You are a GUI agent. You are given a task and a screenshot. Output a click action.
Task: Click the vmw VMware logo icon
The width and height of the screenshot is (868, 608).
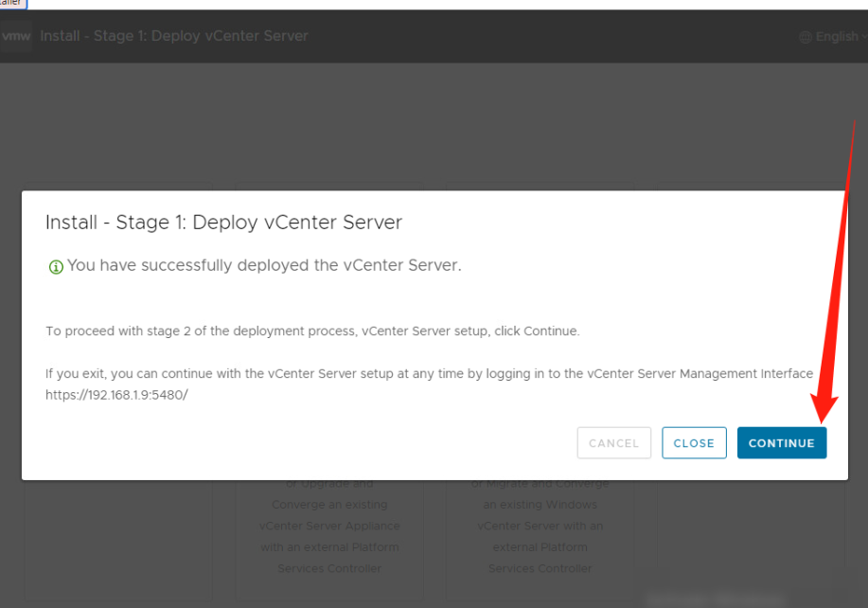point(16,36)
